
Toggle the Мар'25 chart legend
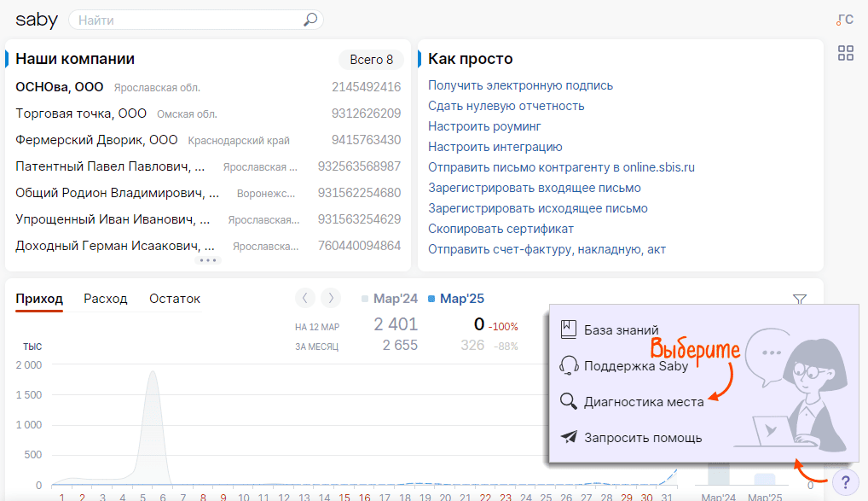[x=456, y=299]
